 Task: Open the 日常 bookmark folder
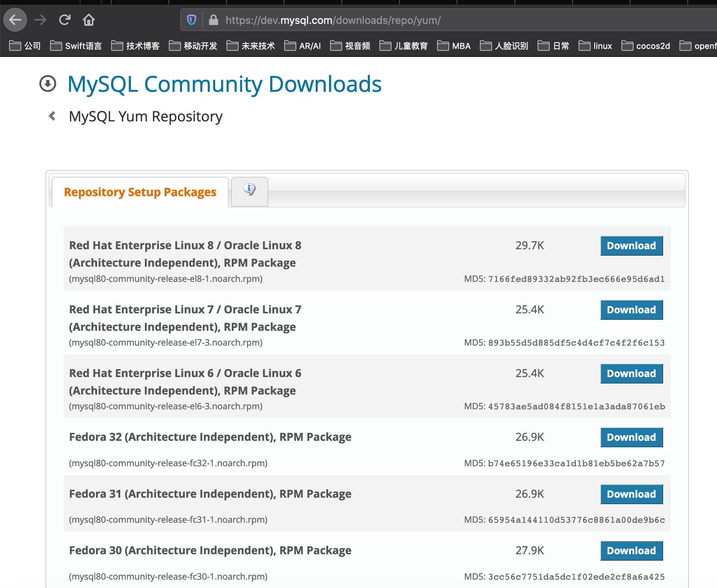553,46
